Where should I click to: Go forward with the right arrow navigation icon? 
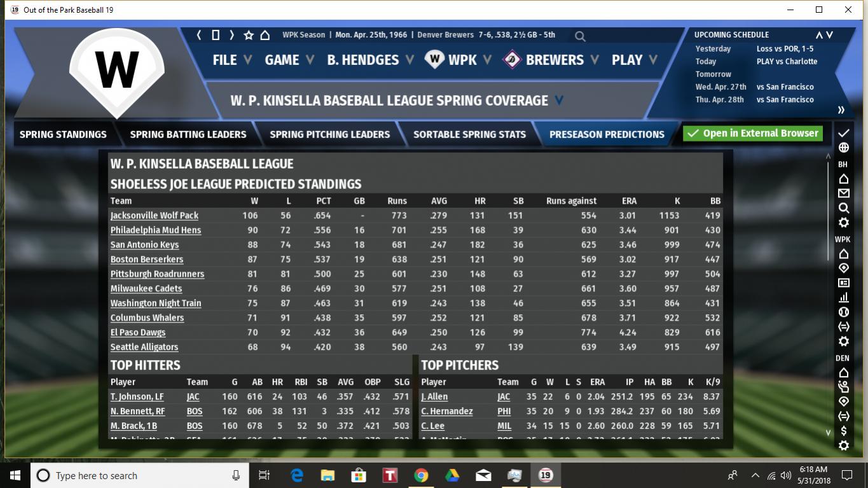pyautogui.click(x=231, y=35)
